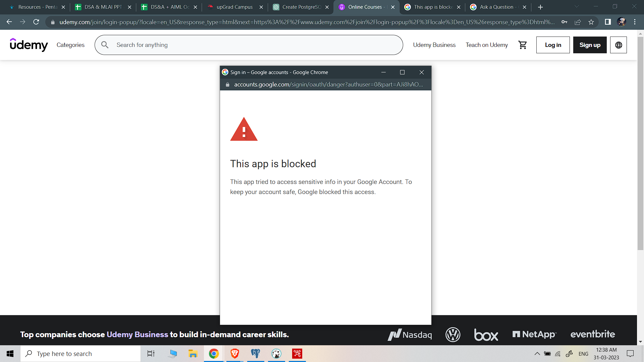Open the Chrome profile avatar
This screenshot has height=362, width=644.
coord(621,22)
